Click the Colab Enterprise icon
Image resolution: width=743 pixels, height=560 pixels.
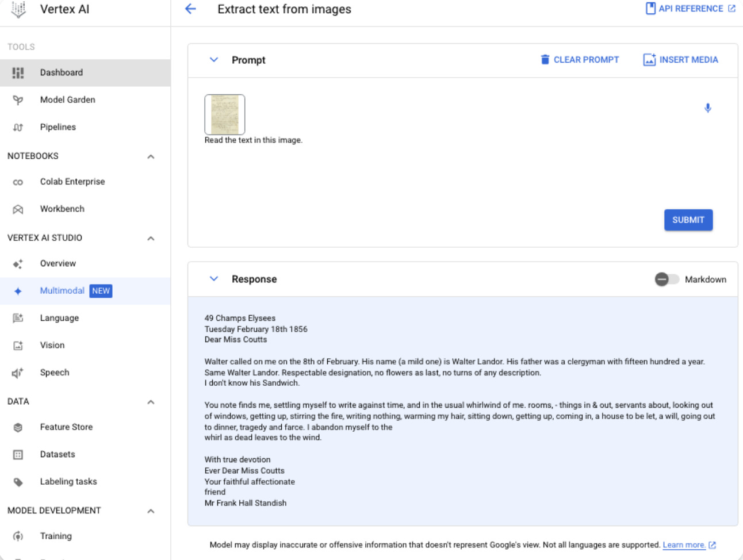tap(18, 182)
